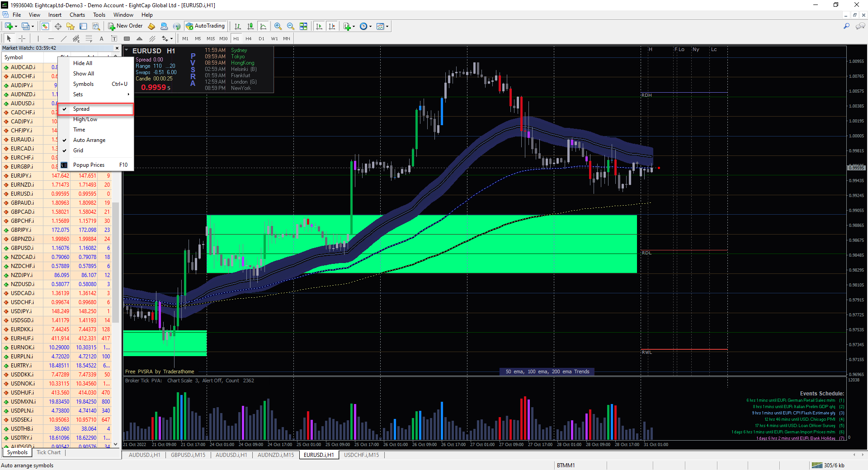Uncheck the Grid menu option

click(x=78, y=150)
